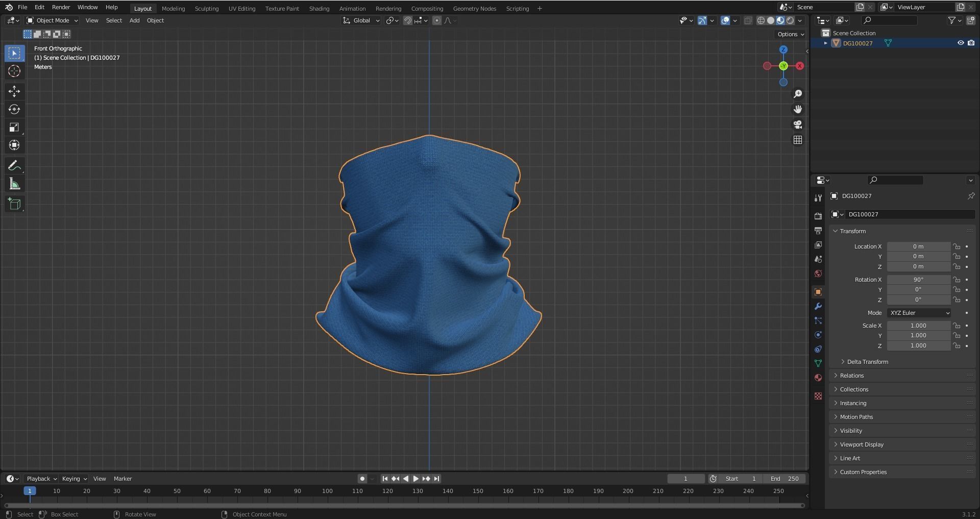Image resolution: width=980 pixels, height=519 pixels.
Task: Toggle the snapping magnet
Action: click(408, 20)
